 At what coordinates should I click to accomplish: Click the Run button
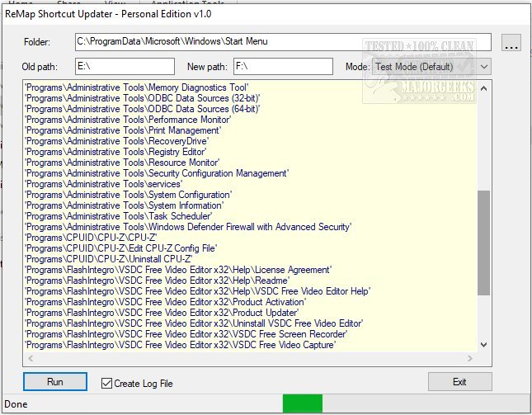point(55,382)
